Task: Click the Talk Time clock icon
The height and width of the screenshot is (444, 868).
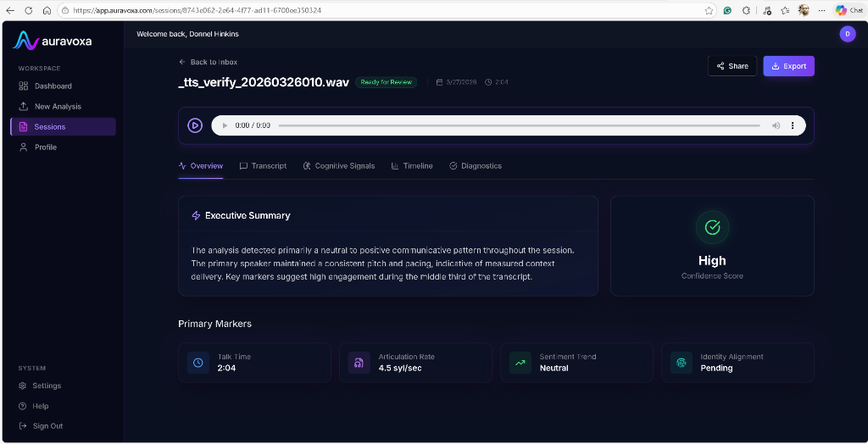Action: pyautogui.click(x=198, y=363)
